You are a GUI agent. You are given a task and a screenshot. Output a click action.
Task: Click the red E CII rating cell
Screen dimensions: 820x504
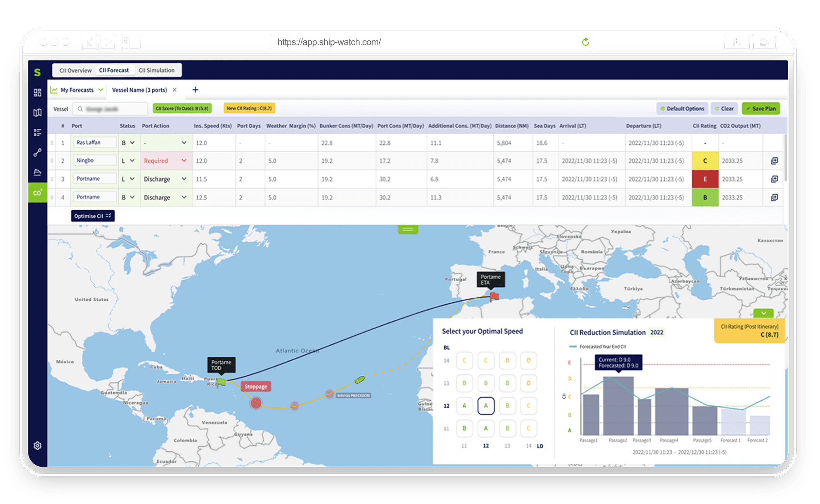tap(705, 179)
